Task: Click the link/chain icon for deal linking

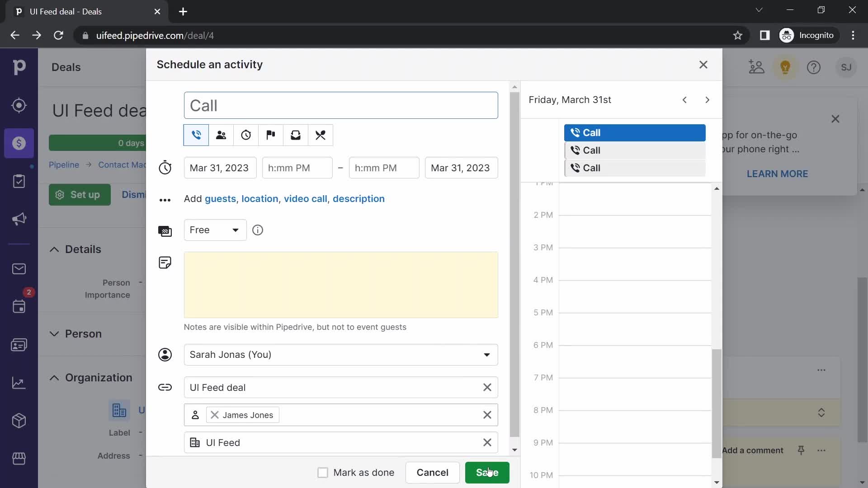Action: pyautogui.click(x=166, y=387)
